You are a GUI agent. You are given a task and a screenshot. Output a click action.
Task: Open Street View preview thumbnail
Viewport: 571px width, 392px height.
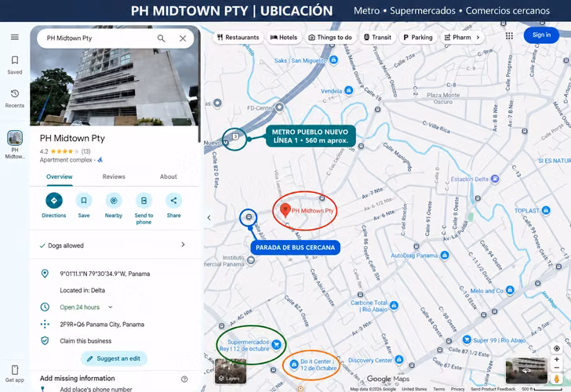point(526,370)
